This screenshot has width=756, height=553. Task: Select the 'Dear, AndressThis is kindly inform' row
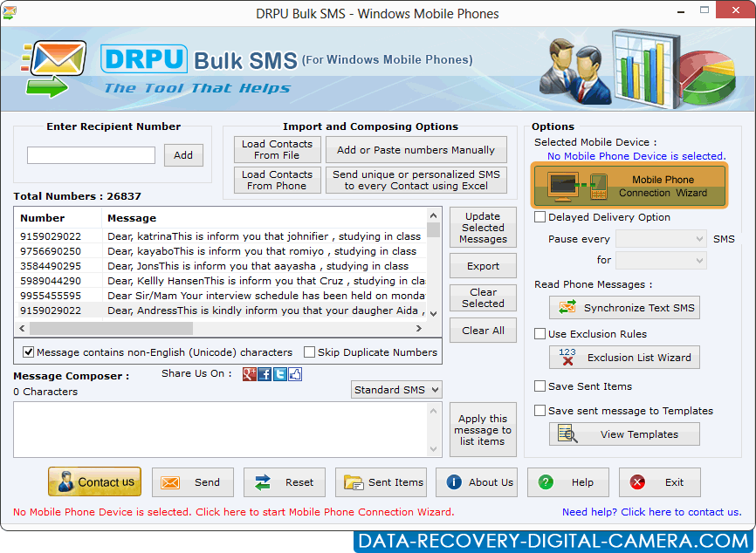click(x=221, y=311)
